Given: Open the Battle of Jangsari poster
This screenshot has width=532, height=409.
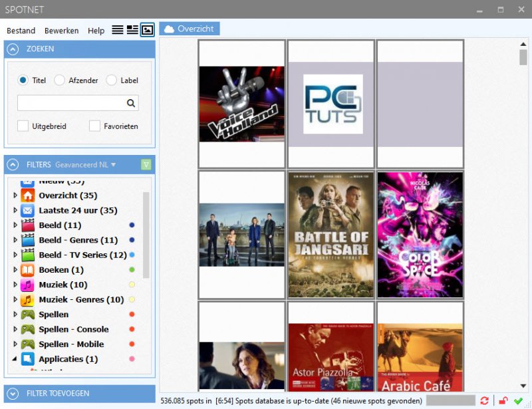Looking at the screenshot, I should tap(331, 234).
